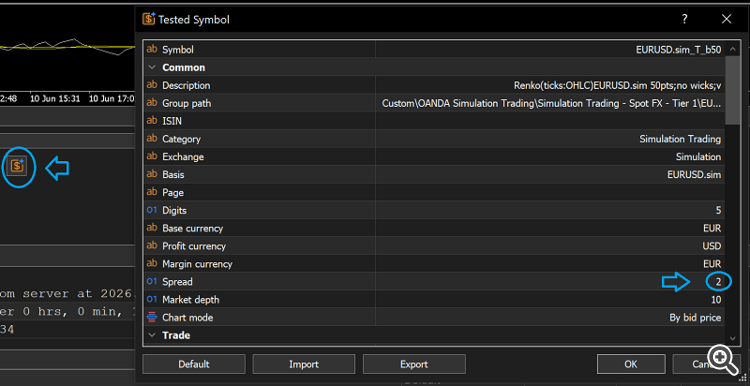Screen dimensions: 750x386
Task: Select the Group path label
Action: click(x=187, y=103)
